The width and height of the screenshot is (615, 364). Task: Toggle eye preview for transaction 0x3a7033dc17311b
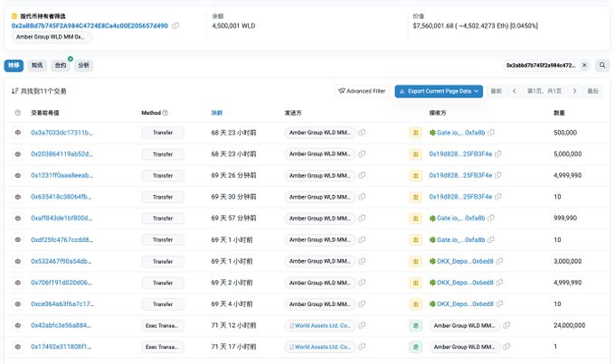[18, 133]
